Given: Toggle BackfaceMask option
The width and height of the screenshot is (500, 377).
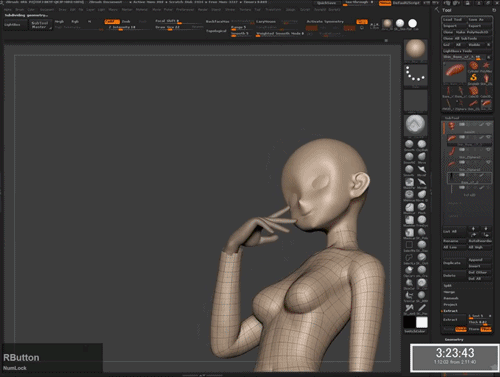Looking at the screenshot, I should (x=217, y=22).
